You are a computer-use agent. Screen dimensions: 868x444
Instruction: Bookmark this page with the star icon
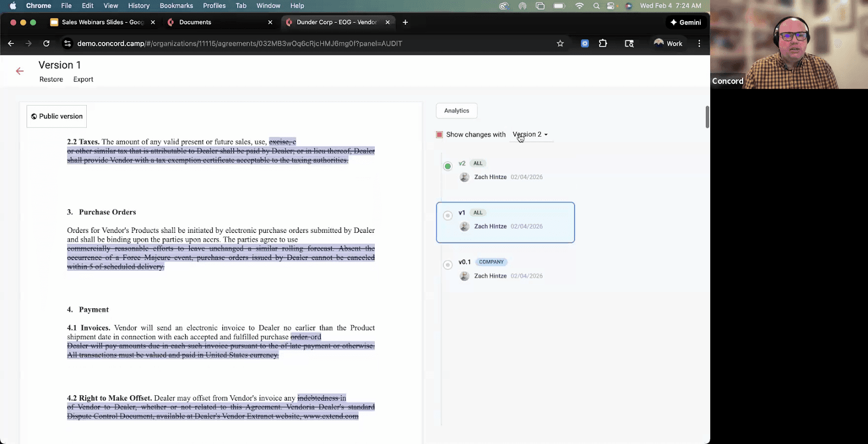[560, 43]
